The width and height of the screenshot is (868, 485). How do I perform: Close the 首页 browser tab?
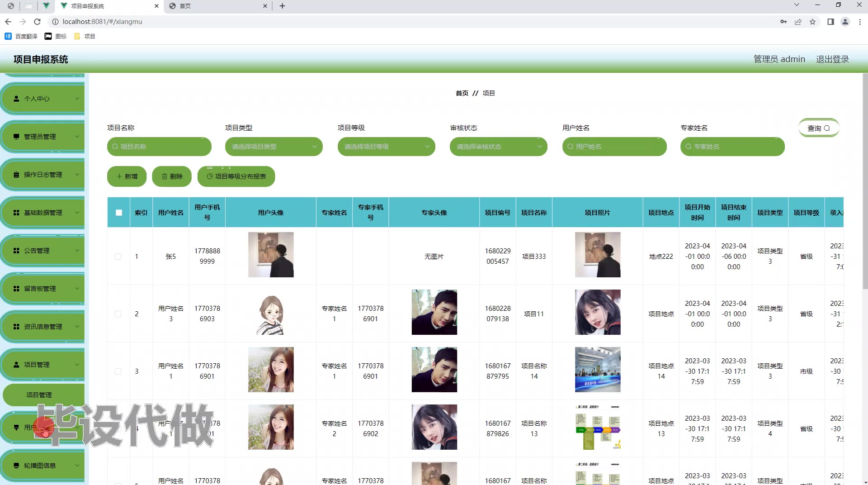(x=265, y=6)
